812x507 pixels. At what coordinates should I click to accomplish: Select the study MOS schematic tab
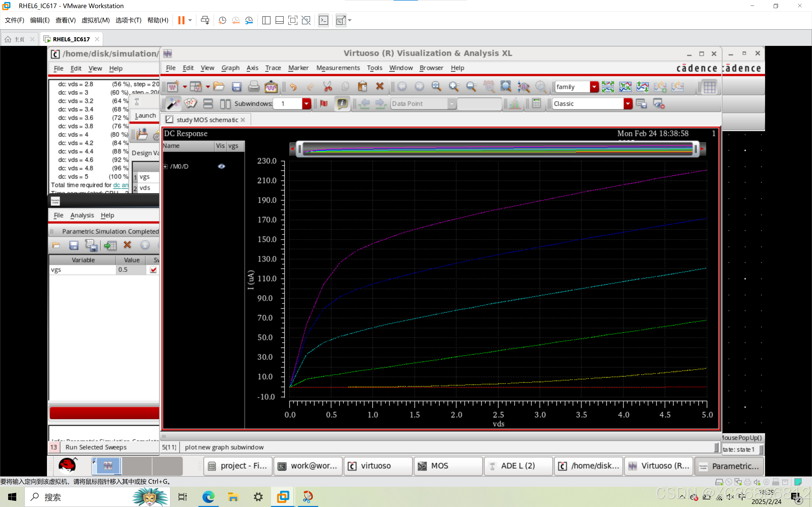207,120
